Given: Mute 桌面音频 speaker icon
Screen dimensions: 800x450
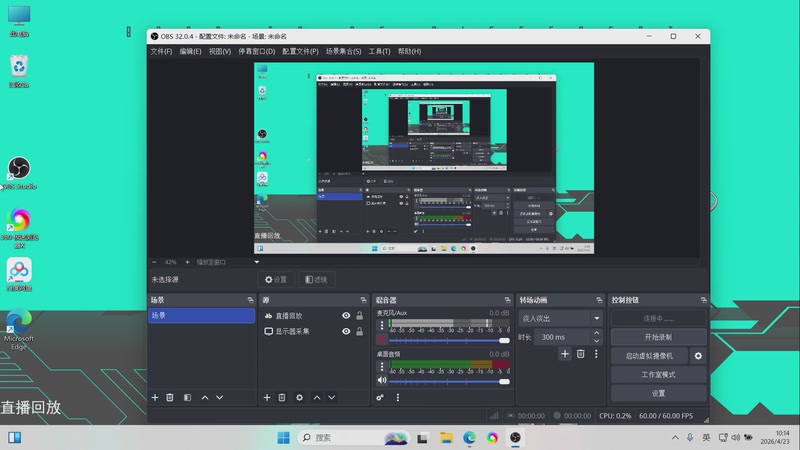Looking at the screenshot, I should click(382, 380).
